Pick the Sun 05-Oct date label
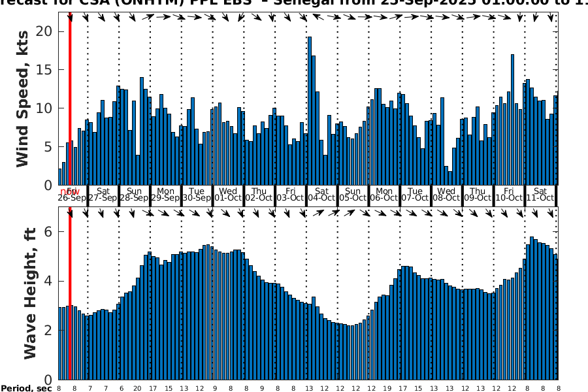 (x=353, y=195)
